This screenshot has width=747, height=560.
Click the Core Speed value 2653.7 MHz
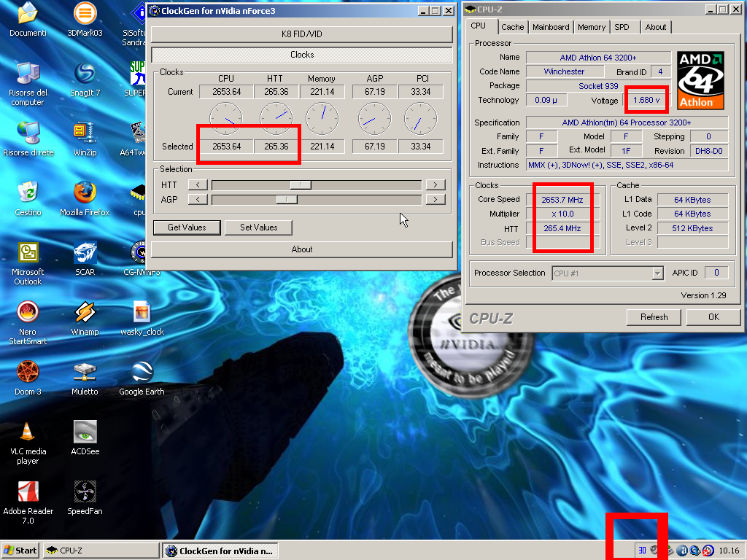[562, 200]
